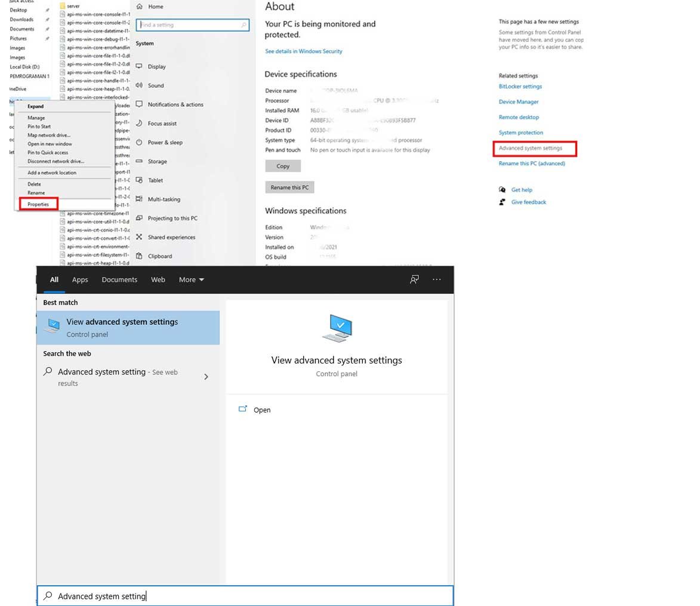This screenshot has height=606, width=700.
Task: Click the Copy button under Device specifications
Action: coord(283,165)
